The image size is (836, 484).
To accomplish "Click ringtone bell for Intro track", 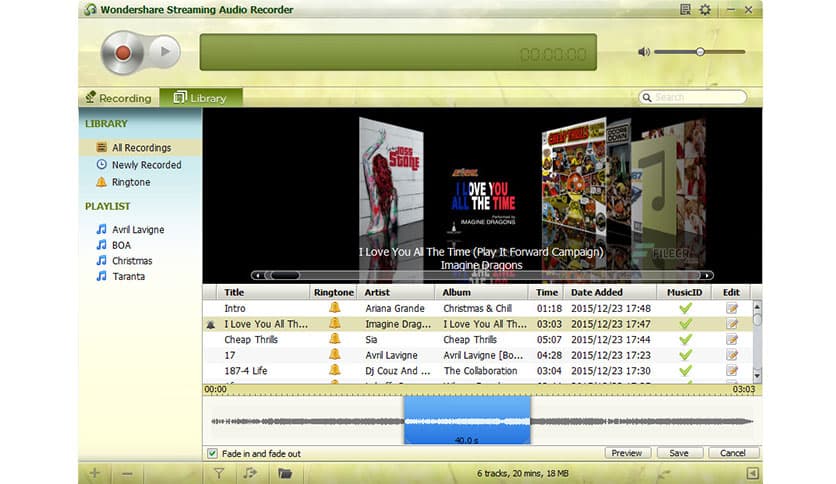I will [x=334, y=308].
